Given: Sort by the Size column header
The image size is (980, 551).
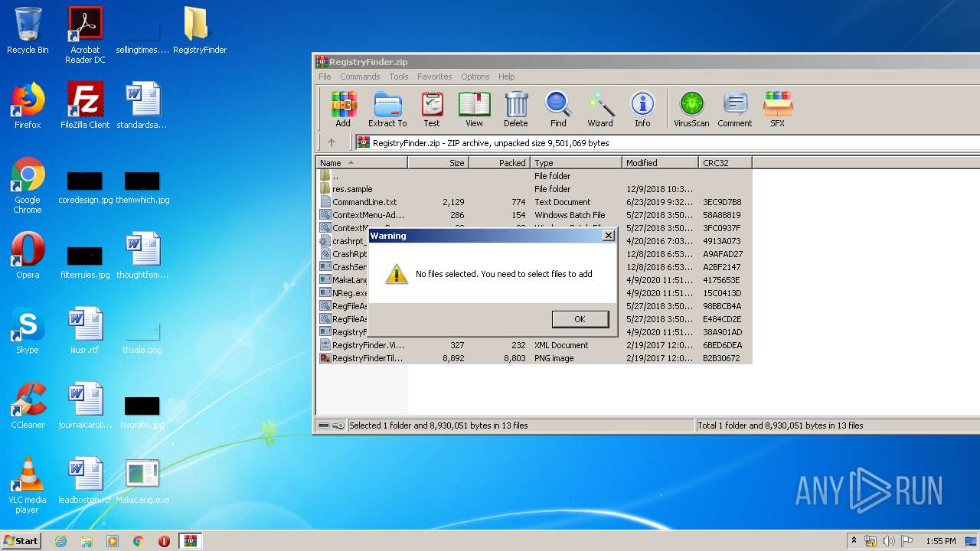Looking at the screenshot, I should click(x=438, y=162).
